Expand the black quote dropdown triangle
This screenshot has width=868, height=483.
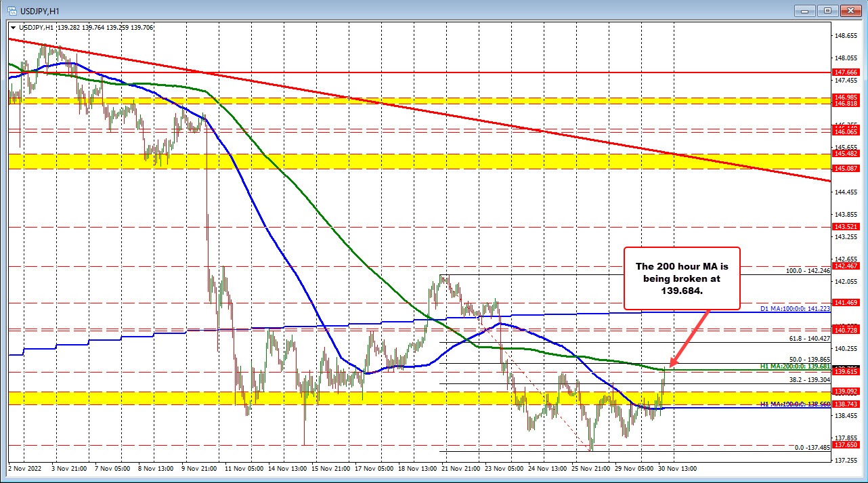point(14,28)
